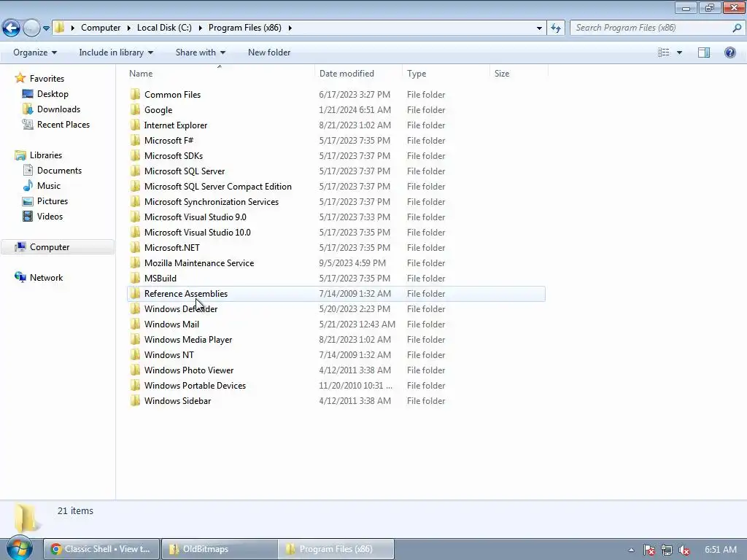Viewport: 747px width, 560px height.
Task: Open recent locations dropdown beside Forward button
Action: pyautogui.click(x=46, y=28)
